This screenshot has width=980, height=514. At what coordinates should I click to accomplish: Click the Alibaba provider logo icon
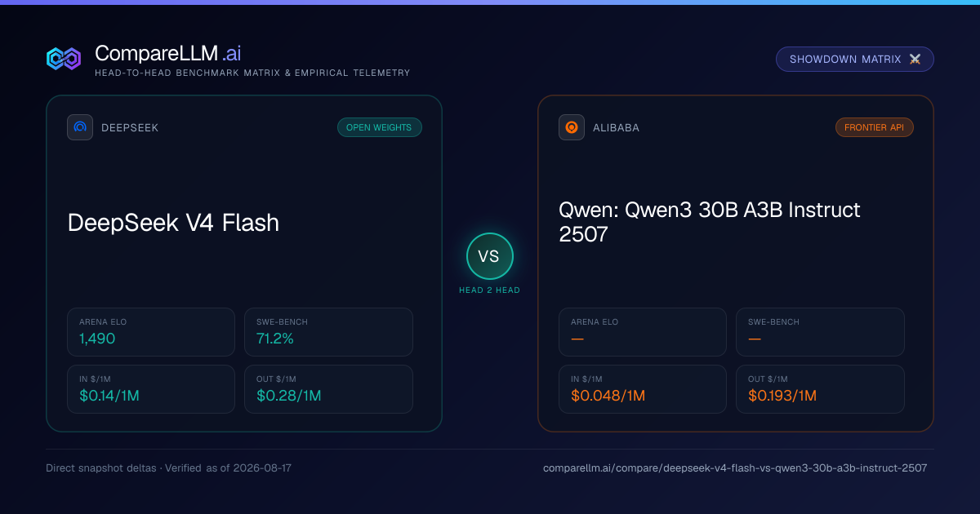(x=572, y=127)
